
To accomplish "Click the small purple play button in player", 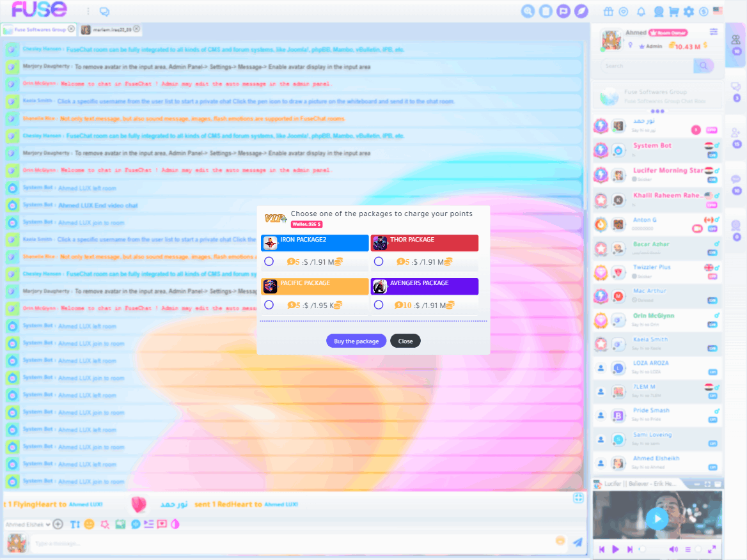I will tap(615, 549).
